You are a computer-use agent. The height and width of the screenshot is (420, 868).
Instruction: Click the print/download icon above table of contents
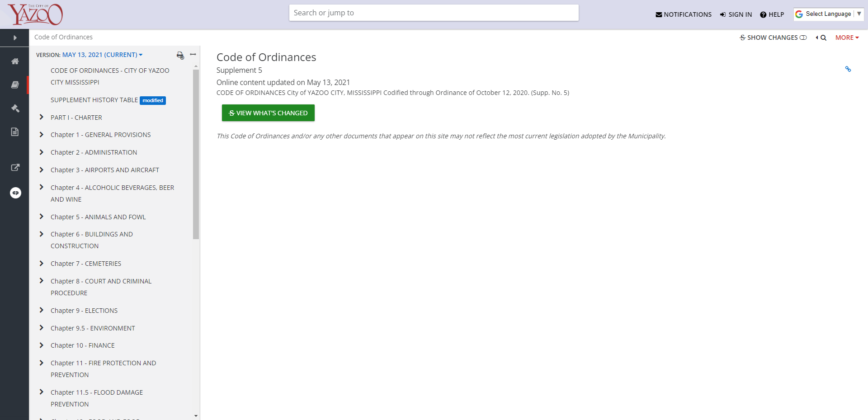180,55
